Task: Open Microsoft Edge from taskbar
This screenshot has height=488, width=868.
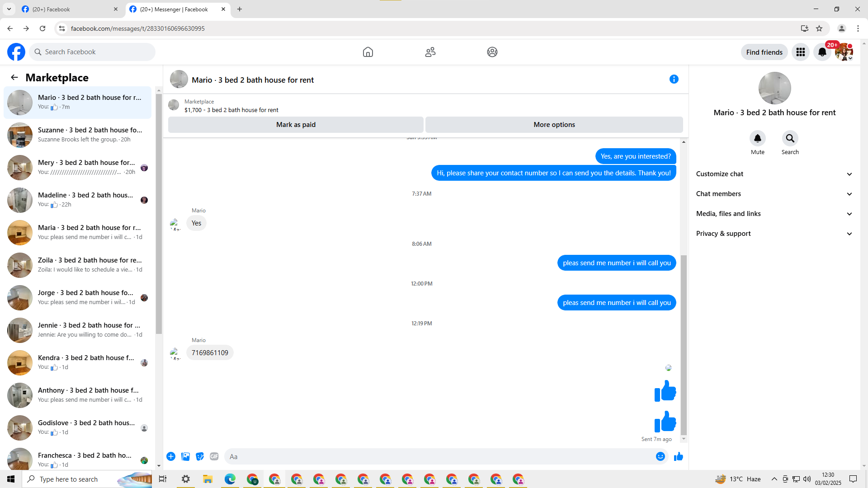Action: [230, 479]
